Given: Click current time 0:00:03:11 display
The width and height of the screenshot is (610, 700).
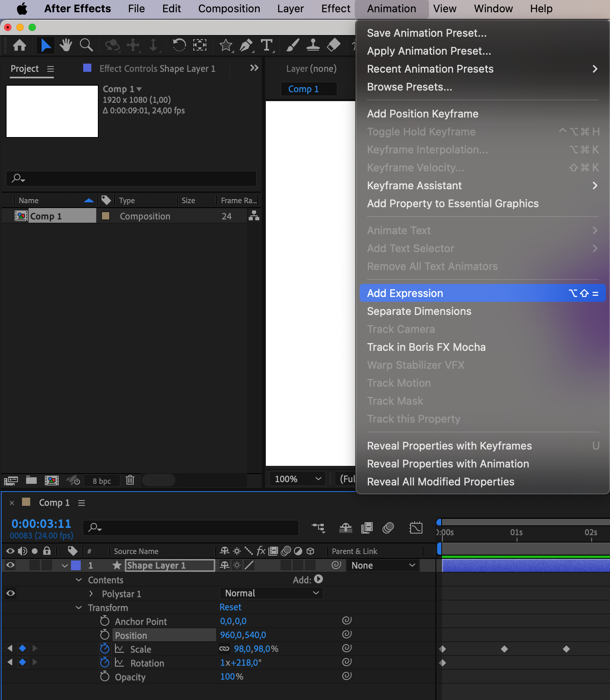Looking at the screenshot, I should (41, 524).
